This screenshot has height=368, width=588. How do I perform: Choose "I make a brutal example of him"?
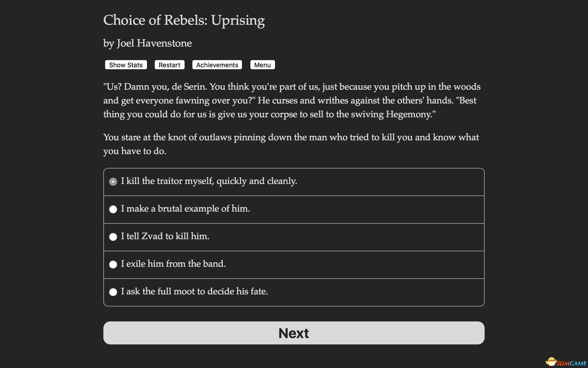pos(113,209)
